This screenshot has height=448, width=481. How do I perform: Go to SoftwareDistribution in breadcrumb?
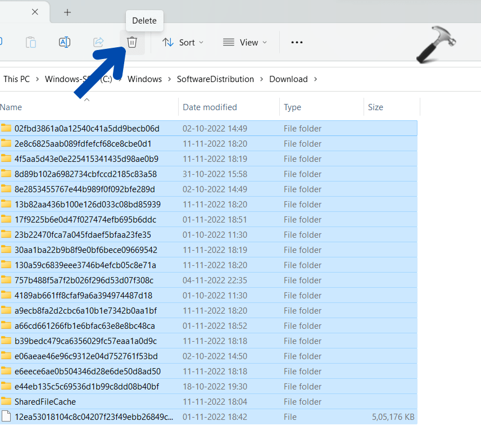click(x=215, y=79)
